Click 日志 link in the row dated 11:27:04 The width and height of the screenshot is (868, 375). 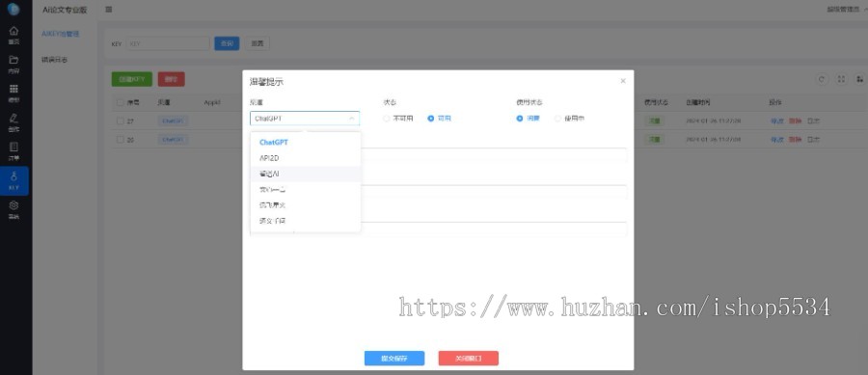(x=813, y=140)
